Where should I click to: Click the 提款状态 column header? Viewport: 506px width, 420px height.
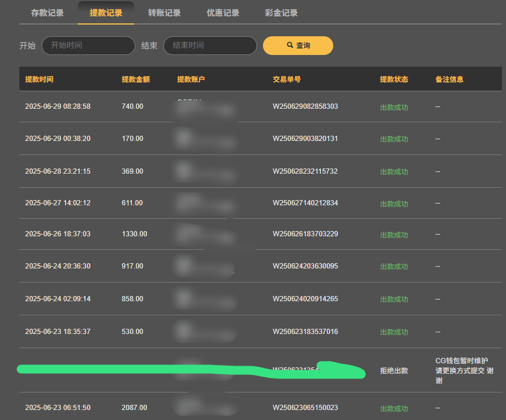tap(394, 80)
